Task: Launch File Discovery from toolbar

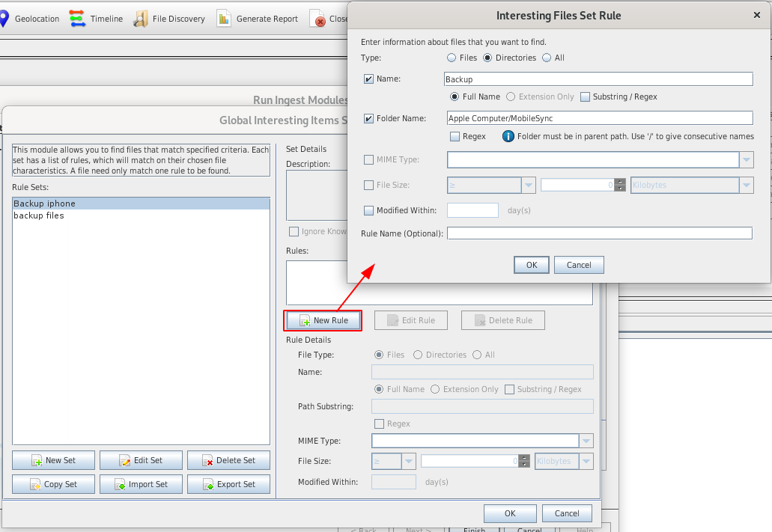Action: pos(169,19)
